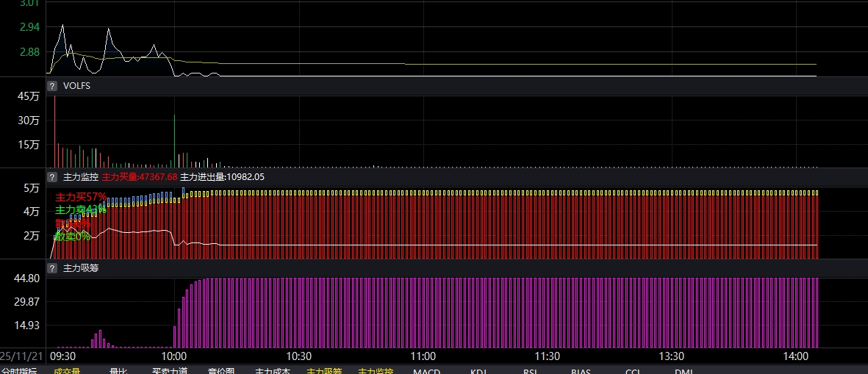Click the 30万 volume axis label
The height and width of the screenshot is (374, 868).
tap(29, 121)
